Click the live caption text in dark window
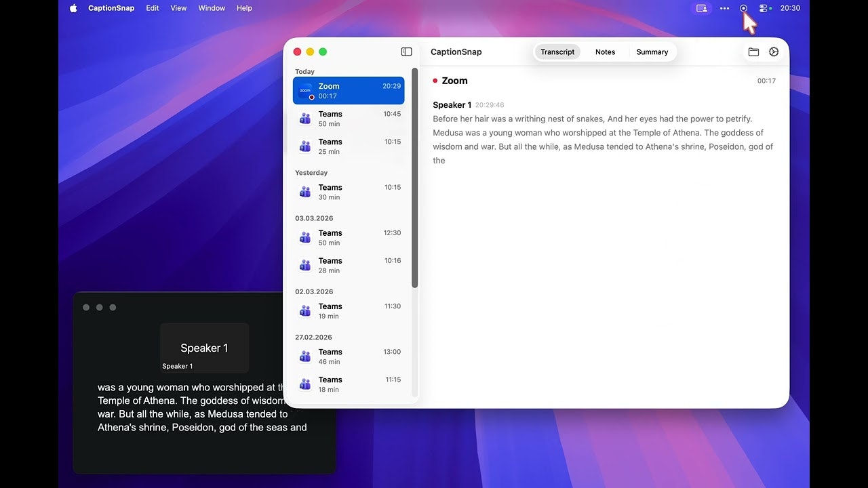This screenshot has width=868, height=488. (x=202, y=407)
